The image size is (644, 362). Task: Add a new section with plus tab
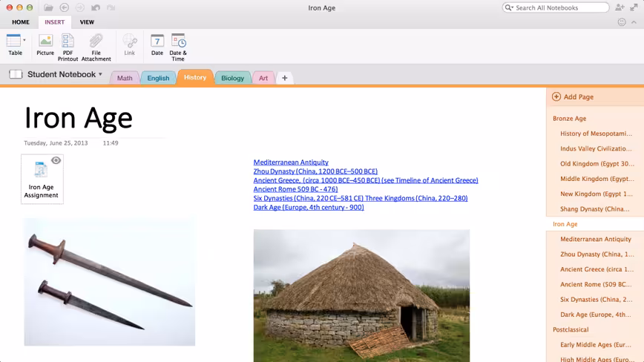coord(285,78)
